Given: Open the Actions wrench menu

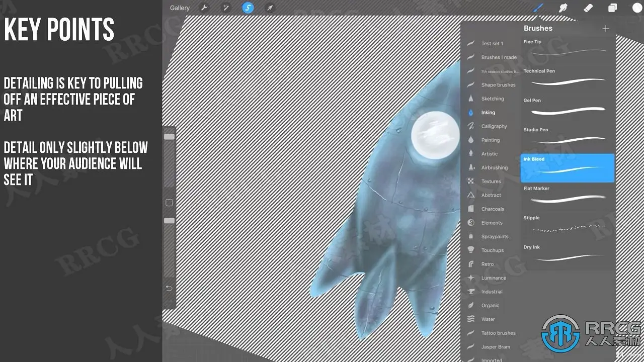Looking at the screenshot, I should click(204, 8).
